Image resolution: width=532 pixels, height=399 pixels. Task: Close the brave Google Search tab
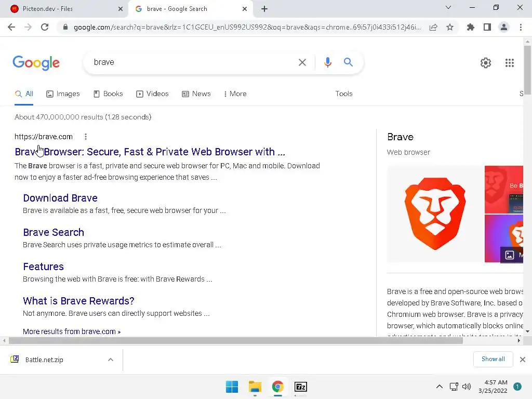tap(245, 9)
